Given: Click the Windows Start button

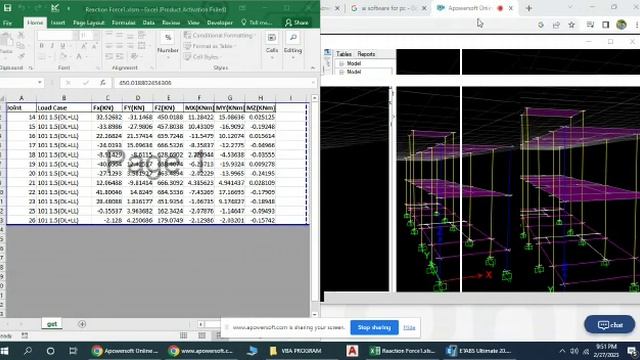Looking at the screenshot, I should tap(5, 351).
